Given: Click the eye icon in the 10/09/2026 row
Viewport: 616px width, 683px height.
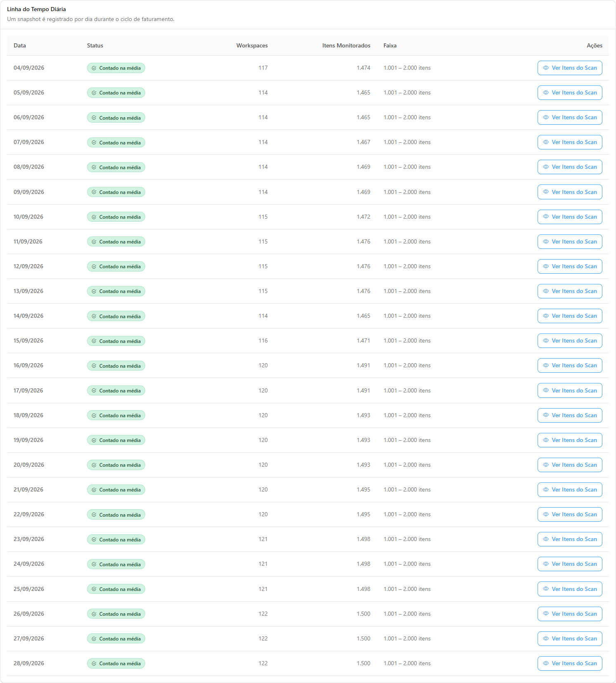Looking at the screenshot, I should pos(546,217).
